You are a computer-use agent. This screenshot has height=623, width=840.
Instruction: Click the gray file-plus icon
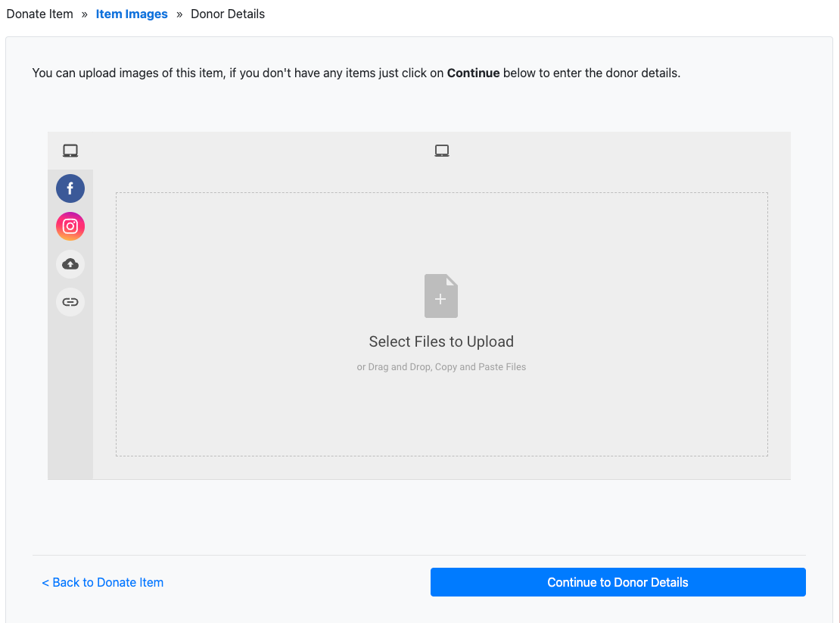coord(441,296)
